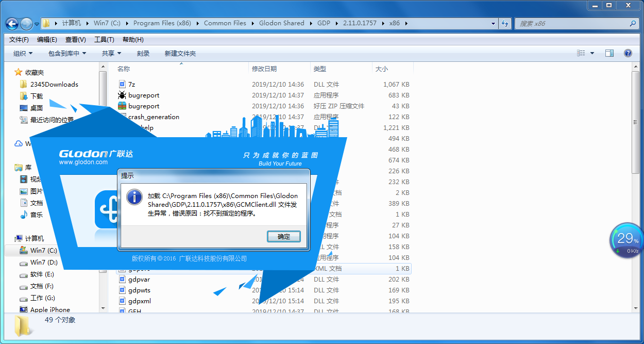Select Win7 (C:) drive
Image resolution: width=644 pixels, height=344 pixels.
click(x=44, y=250)
